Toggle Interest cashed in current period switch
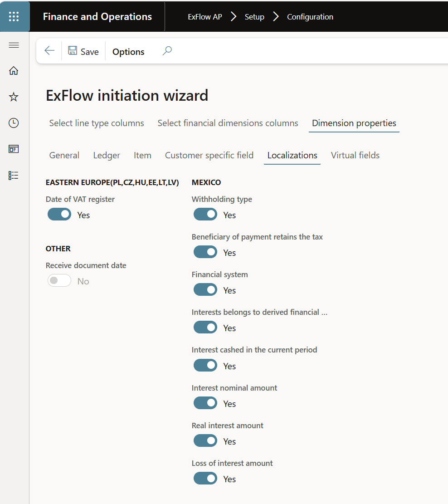This screenshot has width=448, height=504. pos(205,366)
